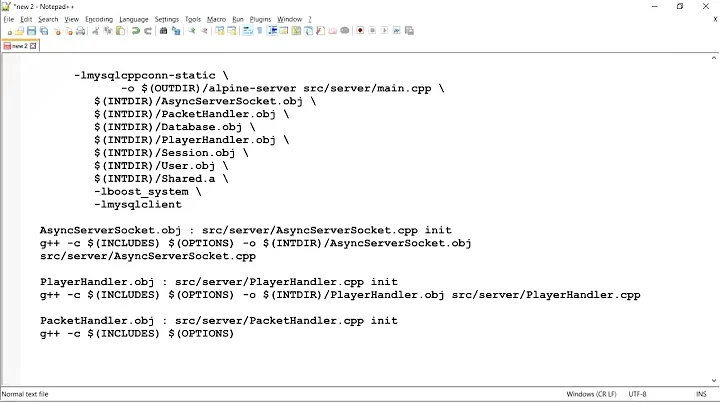
Task: Open the Macro menu
Action: pyautogui.click(x=216, y=19)
